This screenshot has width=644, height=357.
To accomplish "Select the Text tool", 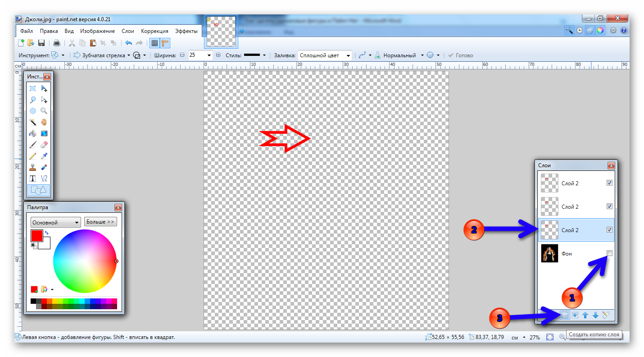I will [33, 179].
